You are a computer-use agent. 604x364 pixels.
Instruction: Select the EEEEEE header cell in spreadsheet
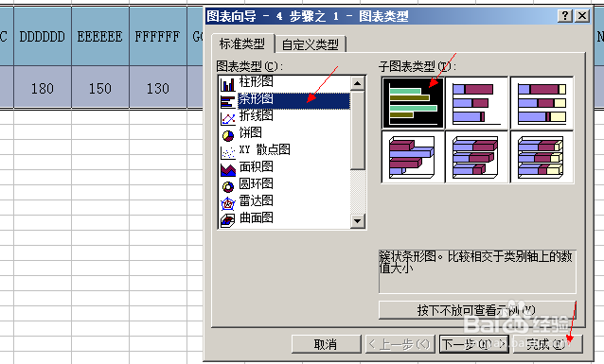coord(100,36)
